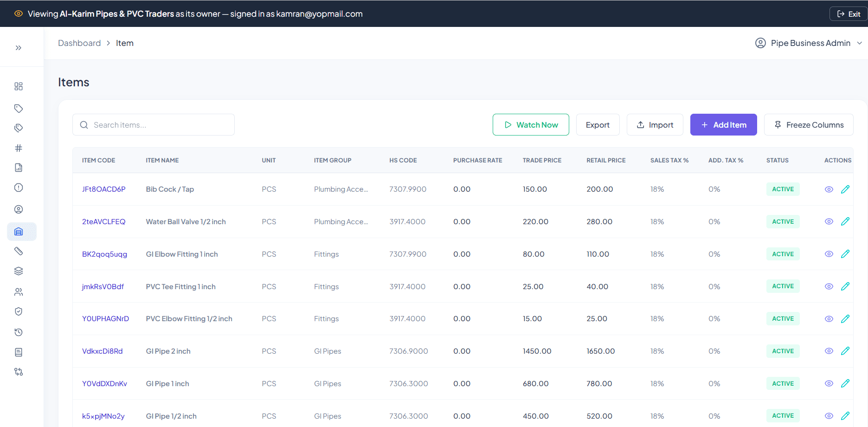
Task: Edit GI Pipe 2 inch with the pencil icon
Action: 845,351
